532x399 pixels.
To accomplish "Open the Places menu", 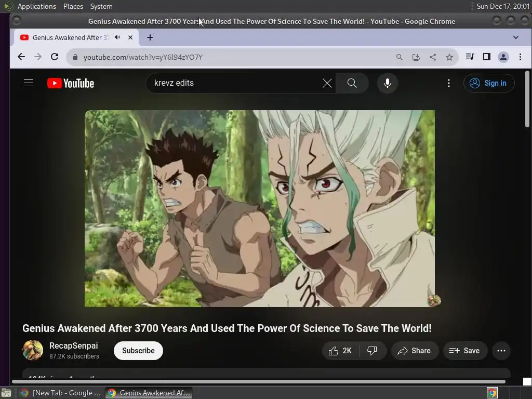I will click(x=73, y=6).
